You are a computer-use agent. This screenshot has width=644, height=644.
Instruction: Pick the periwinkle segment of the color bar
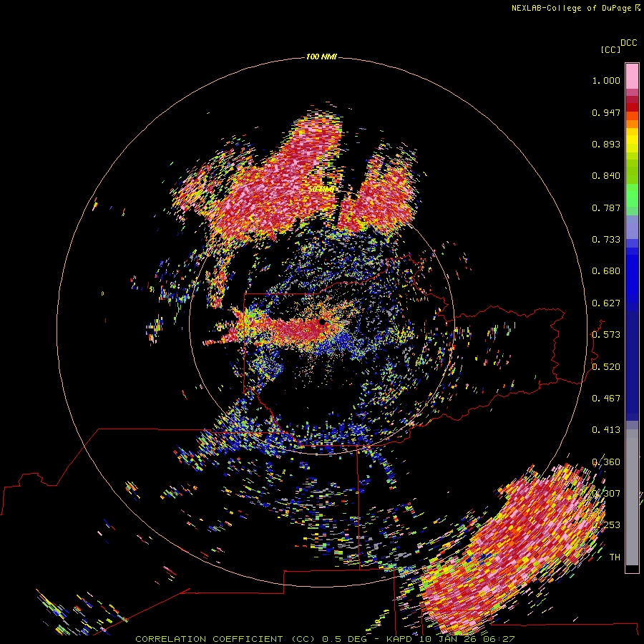point(632,227)
